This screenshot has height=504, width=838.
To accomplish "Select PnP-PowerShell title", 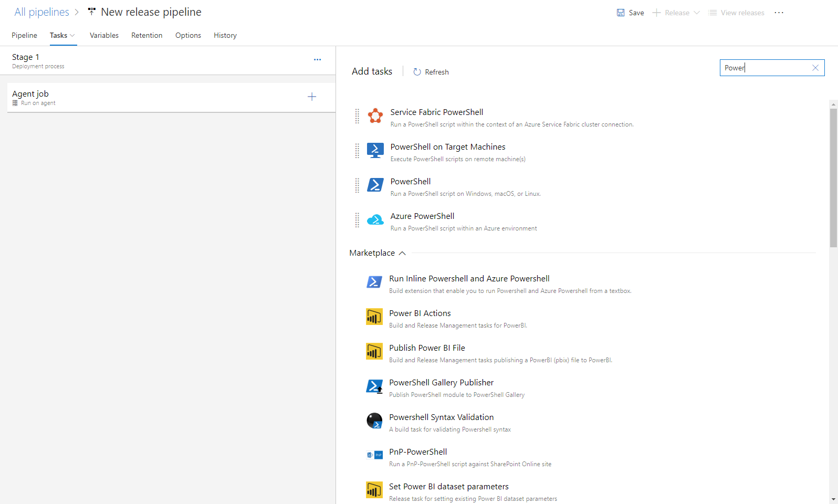I will [418, 452].
